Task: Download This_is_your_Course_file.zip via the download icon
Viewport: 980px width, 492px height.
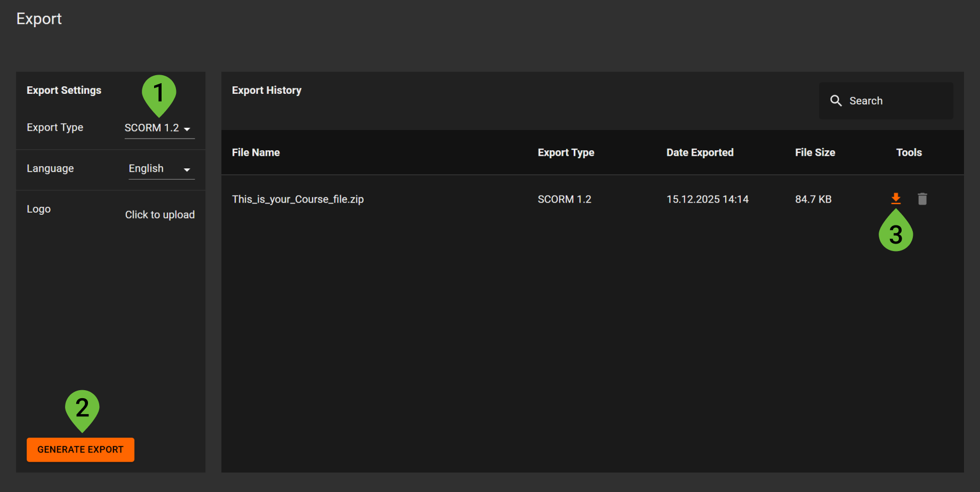Action: [x=896, y=199]
